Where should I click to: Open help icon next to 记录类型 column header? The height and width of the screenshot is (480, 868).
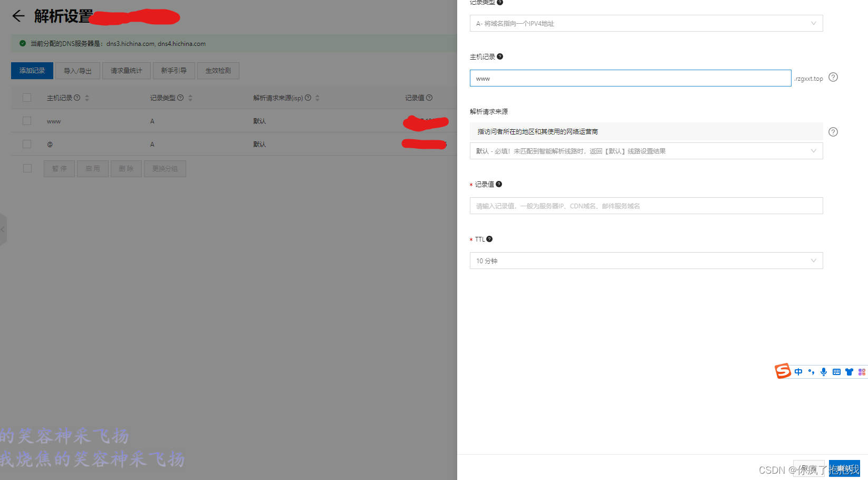pyautogui.click(x=180, y=98)
